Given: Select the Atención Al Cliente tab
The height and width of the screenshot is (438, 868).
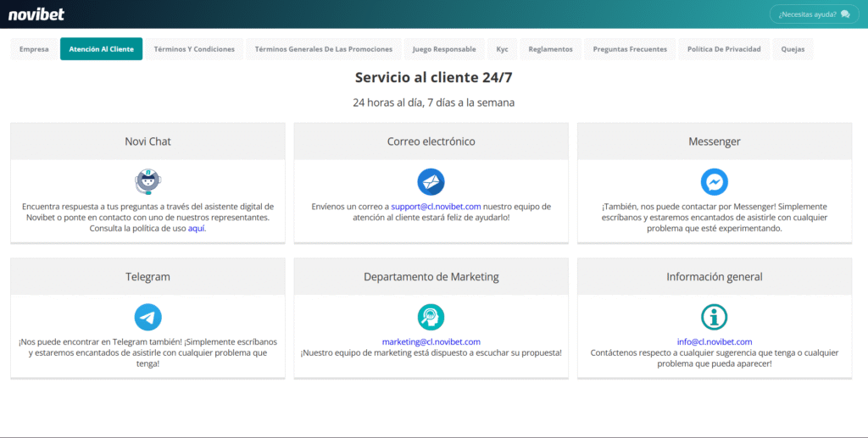Looking at the screenshot, I should [x=101, y=49].
